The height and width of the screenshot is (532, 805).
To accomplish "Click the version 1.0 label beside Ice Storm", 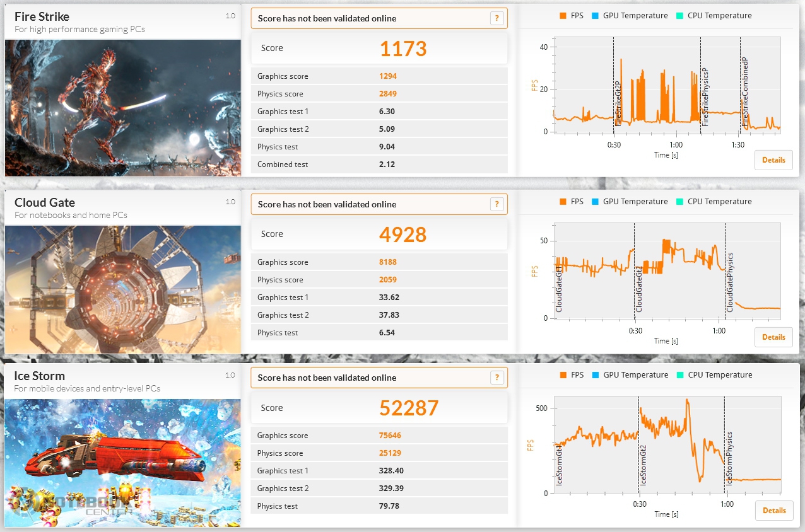I will click(230, 375).
